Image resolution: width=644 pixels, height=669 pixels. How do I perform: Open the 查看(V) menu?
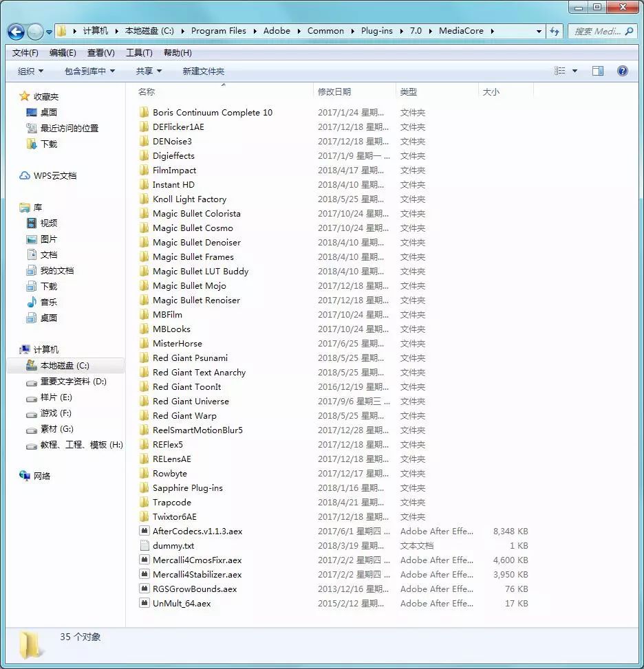click(100, 52)
